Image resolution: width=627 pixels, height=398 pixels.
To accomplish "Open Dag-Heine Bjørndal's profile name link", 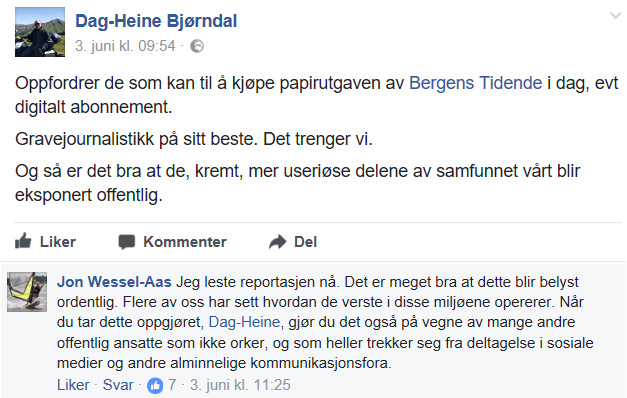I will [156, 21].
